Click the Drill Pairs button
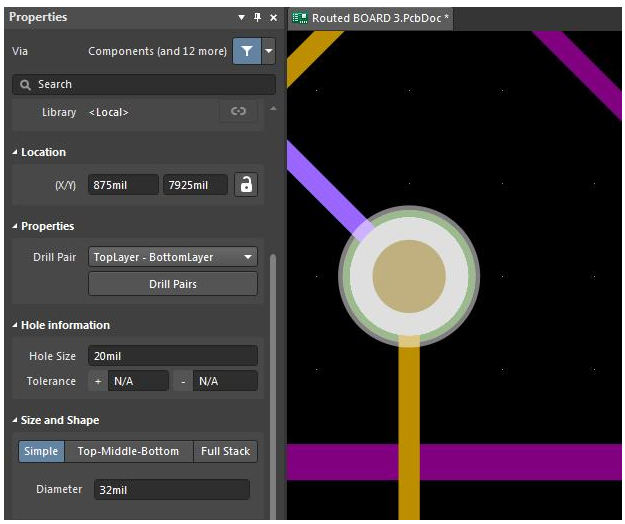The image size is (625, 524). pyautogui.click(x=173, y=284)
